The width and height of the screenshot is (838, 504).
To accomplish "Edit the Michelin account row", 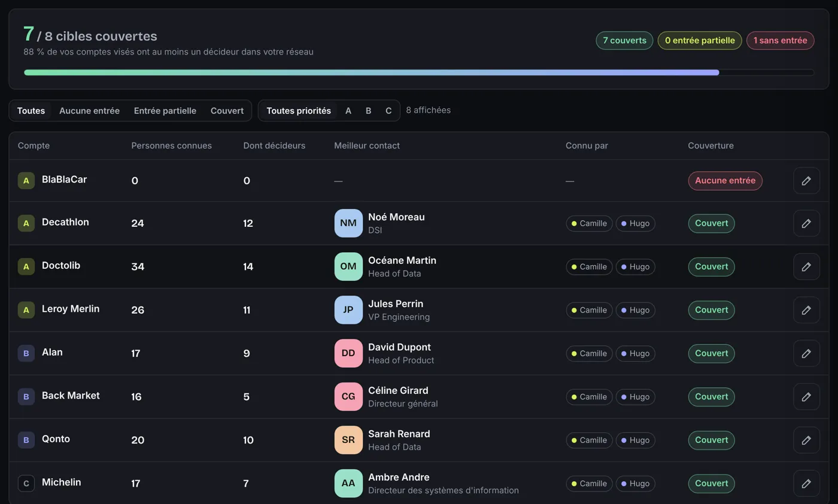I will point(806,484).
